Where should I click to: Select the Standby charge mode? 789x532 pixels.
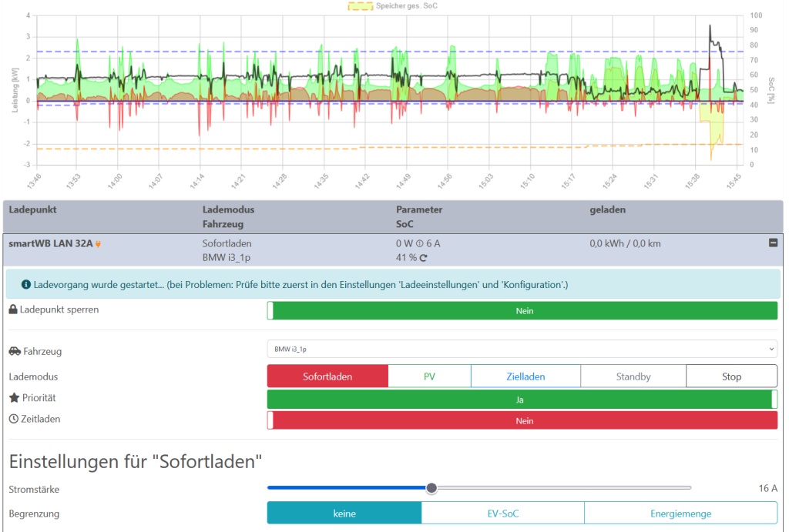[x=633, y=376]
